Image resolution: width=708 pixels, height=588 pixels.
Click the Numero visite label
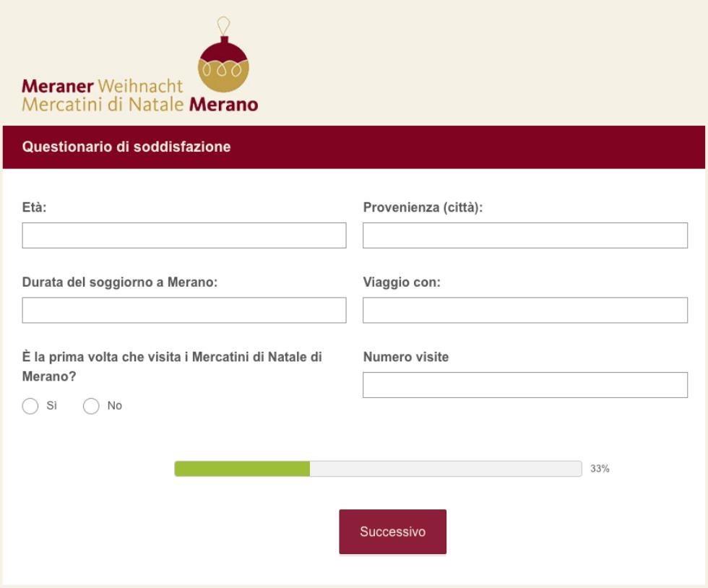pyautogui.click(x=406, y=357)
